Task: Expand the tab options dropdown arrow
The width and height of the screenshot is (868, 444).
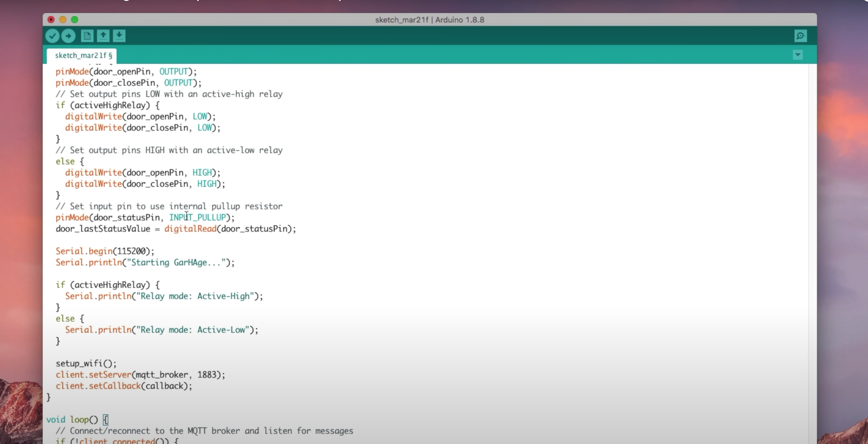Action: point(798,55)
